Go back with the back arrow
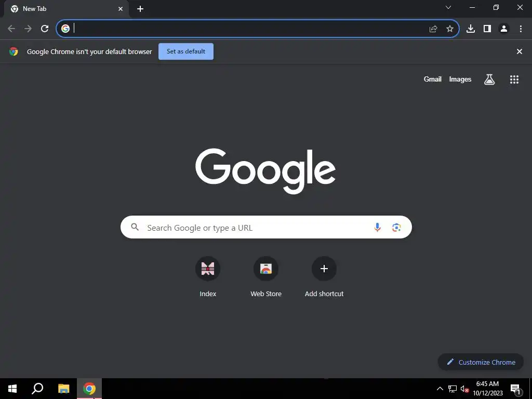Image resolution: width=532 pixels, height=399 pixels. click(x=11, y=29)
